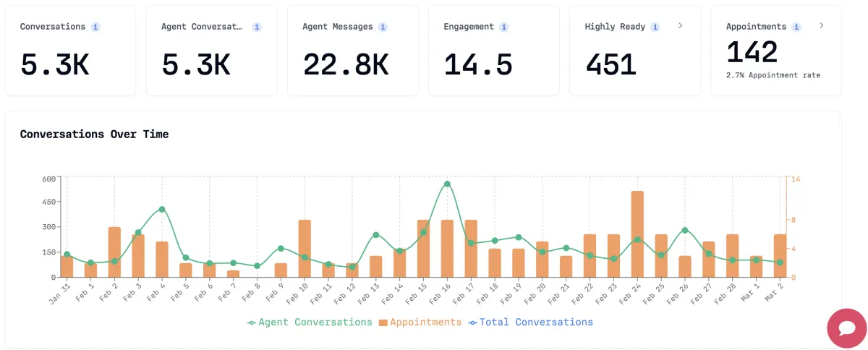Click the Jan 31 axis label

(61, 294)
